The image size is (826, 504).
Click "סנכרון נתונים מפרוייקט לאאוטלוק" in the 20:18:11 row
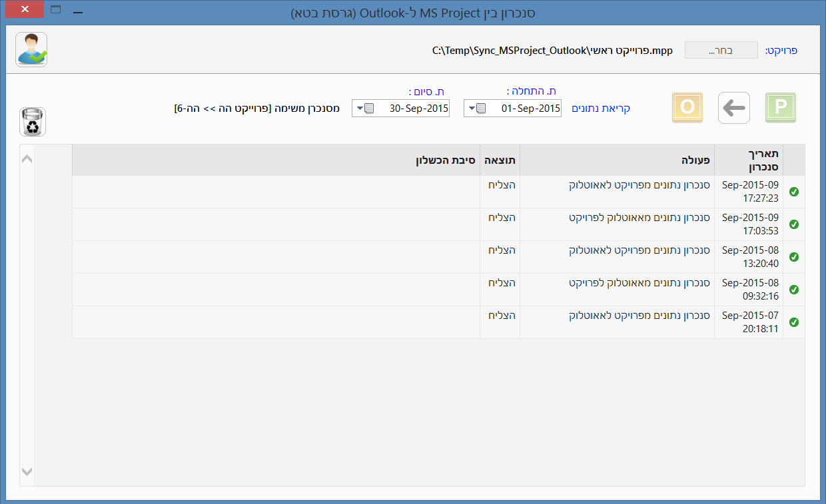[639, 316]
